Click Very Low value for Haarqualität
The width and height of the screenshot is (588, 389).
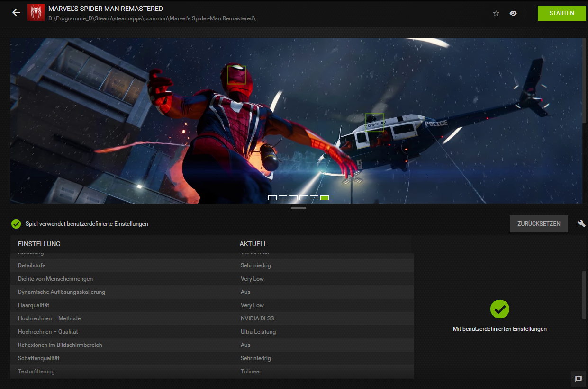point(252,305)
